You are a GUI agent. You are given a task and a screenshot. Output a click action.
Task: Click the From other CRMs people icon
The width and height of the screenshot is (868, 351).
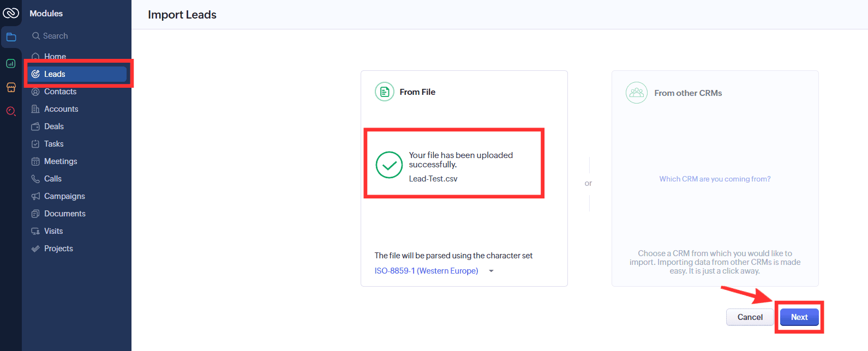[x=636, y=93]
